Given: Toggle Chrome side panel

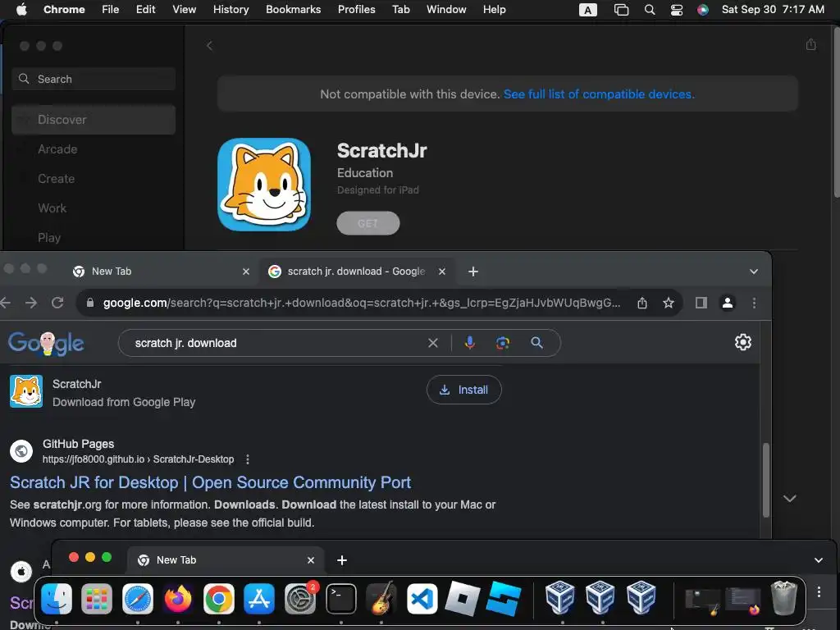Looking at the screenshot, I should point(701,304).
